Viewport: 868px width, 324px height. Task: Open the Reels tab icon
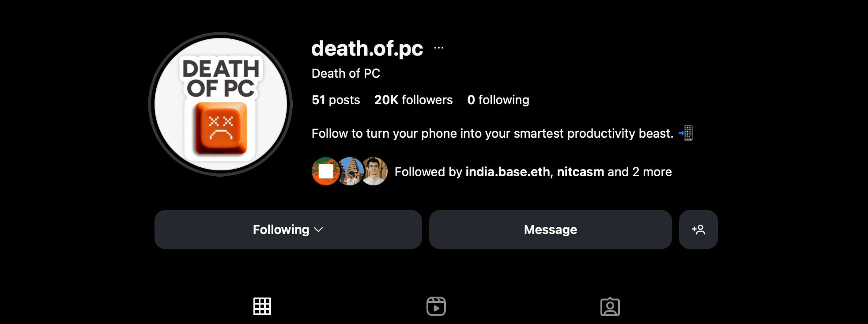(x=436, y=306)
